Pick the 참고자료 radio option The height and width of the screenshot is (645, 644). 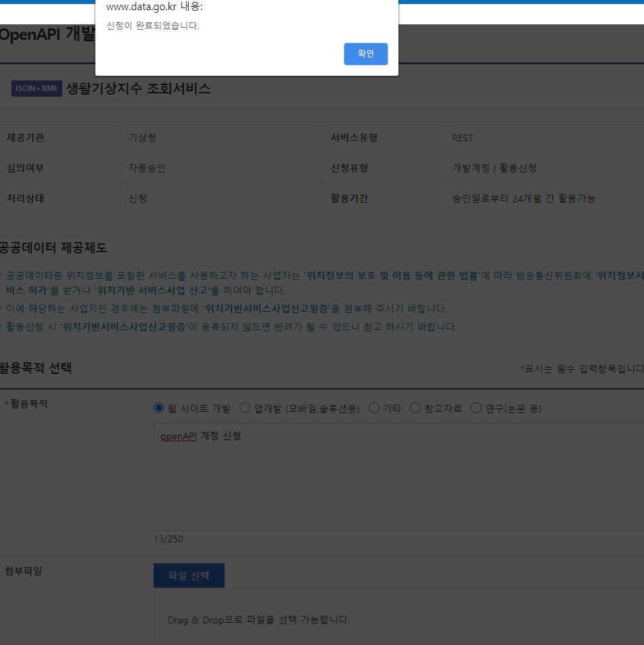[x=415, y=408]
